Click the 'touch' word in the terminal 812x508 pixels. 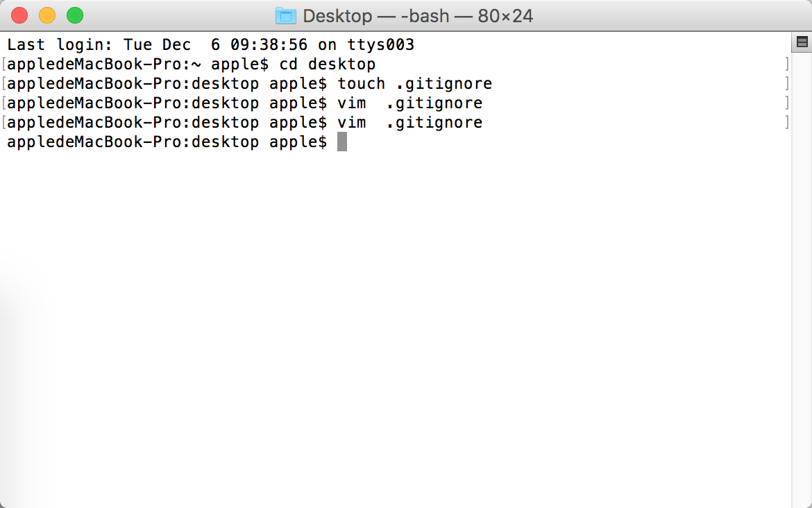click(362, 83)
